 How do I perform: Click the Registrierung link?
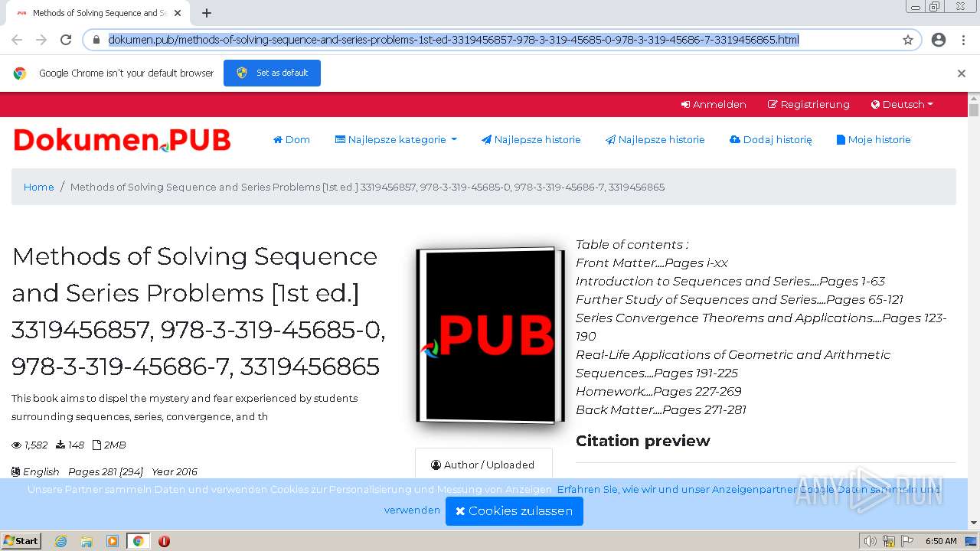click(x=808, y=105)
